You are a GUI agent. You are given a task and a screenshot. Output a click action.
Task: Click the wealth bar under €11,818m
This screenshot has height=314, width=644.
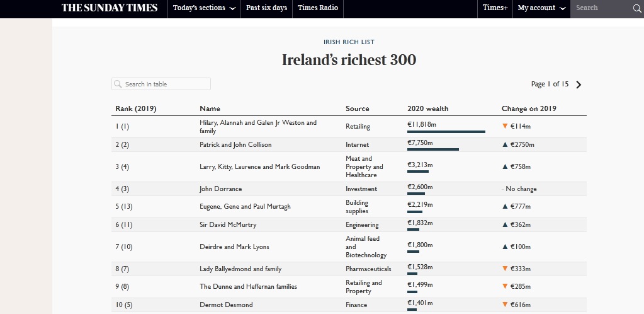(446, 132)
